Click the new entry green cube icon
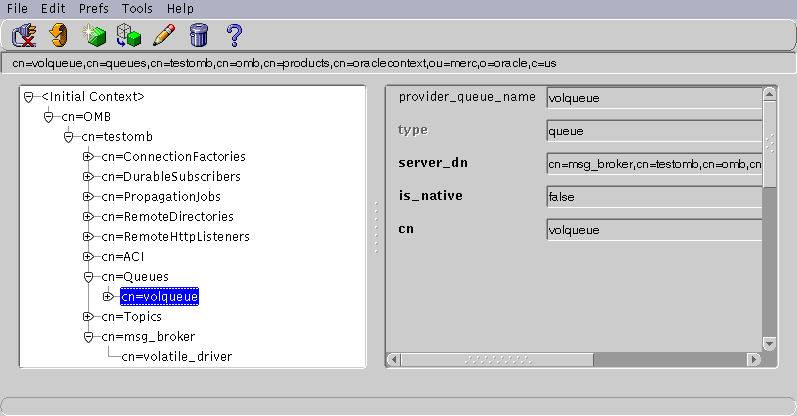 pos(94,37)
